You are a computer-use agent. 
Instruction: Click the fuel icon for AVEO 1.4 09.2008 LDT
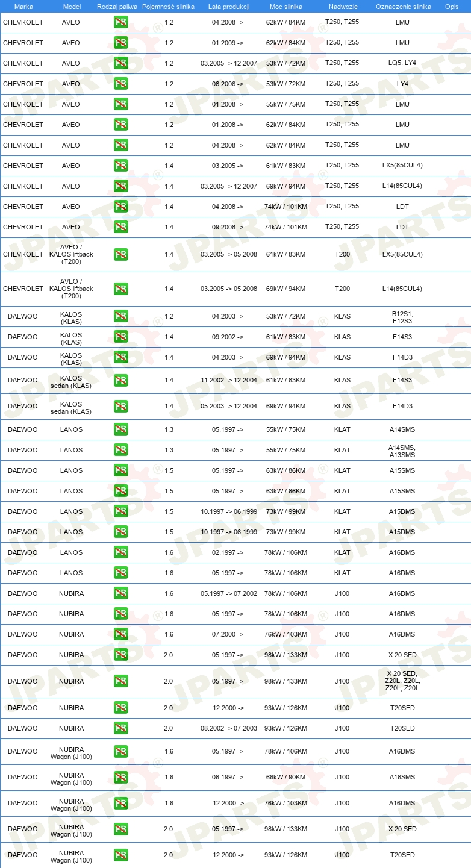click(x=120, y=227)
